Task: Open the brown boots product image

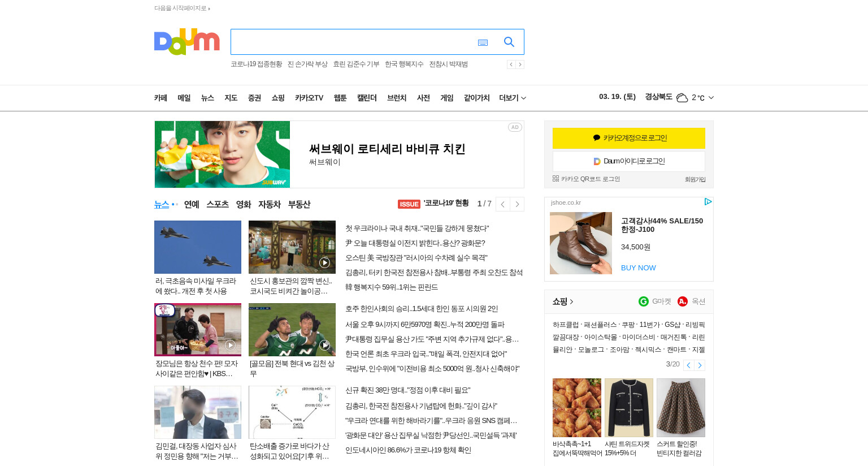Action: click(581, 243)
